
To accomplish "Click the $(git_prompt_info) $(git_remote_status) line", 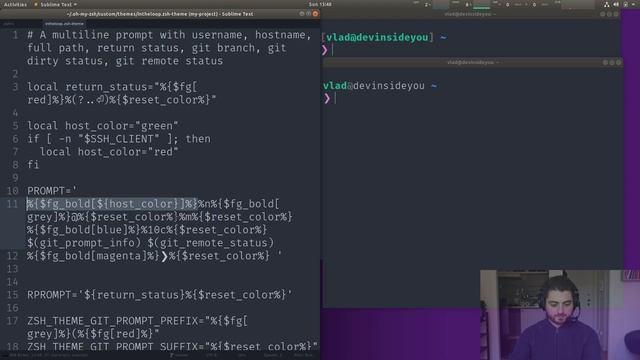I will (150, 243).
